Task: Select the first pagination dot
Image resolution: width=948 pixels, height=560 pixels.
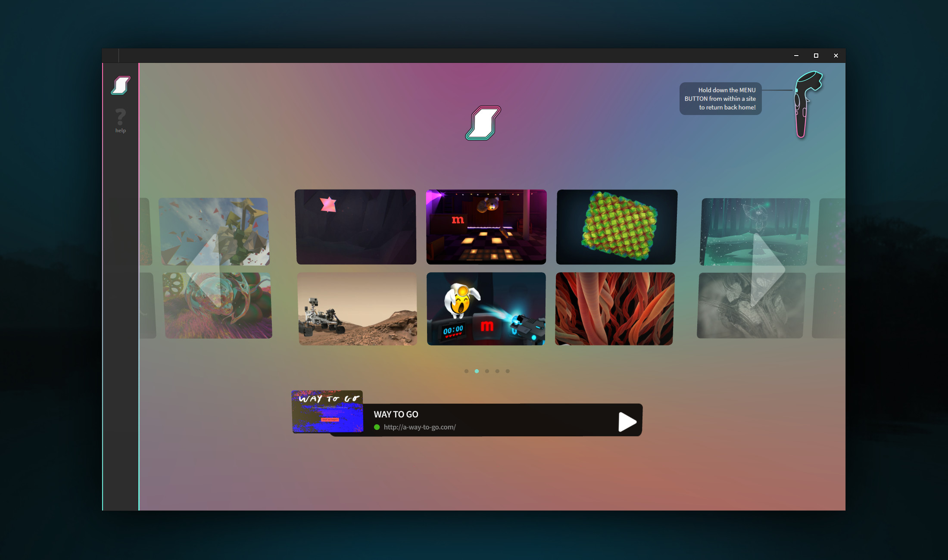Action: (x=466, y=371)
